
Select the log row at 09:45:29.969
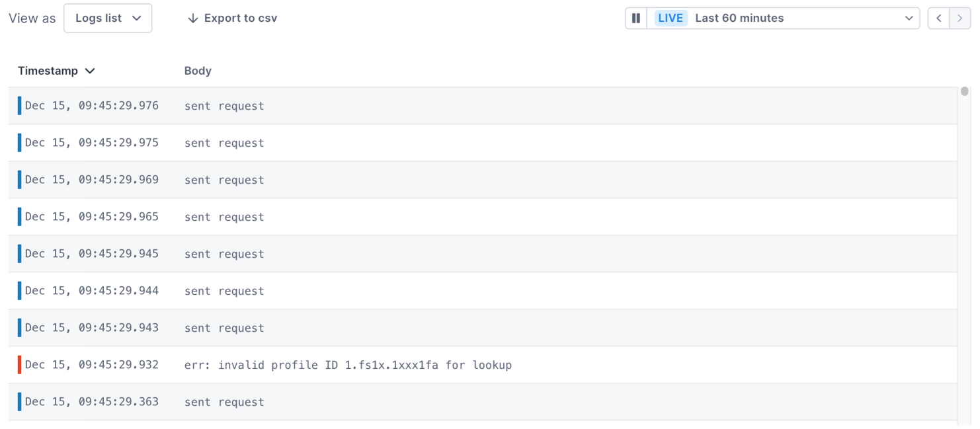pos(224,180)
